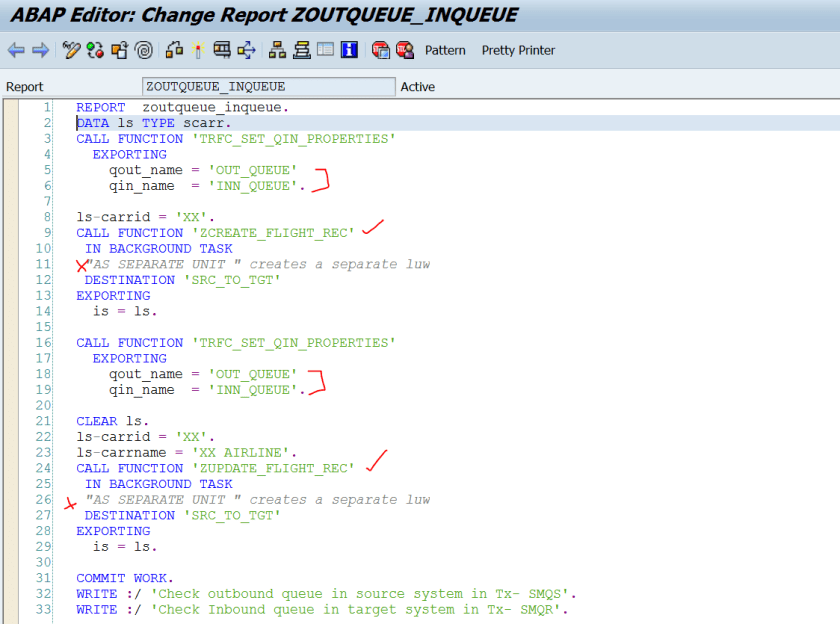Click the Enhance spiral icon

click(144, 50)
